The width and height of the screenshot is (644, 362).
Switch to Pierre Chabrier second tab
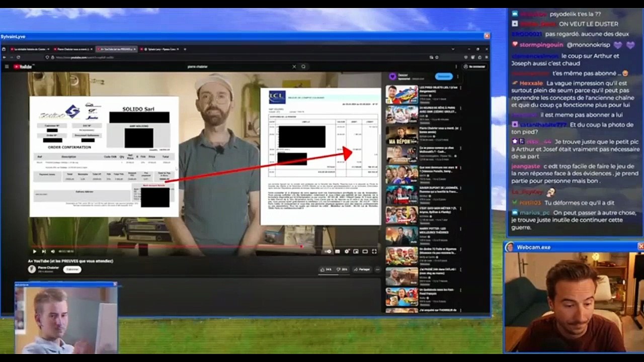[x=73, y=49]
